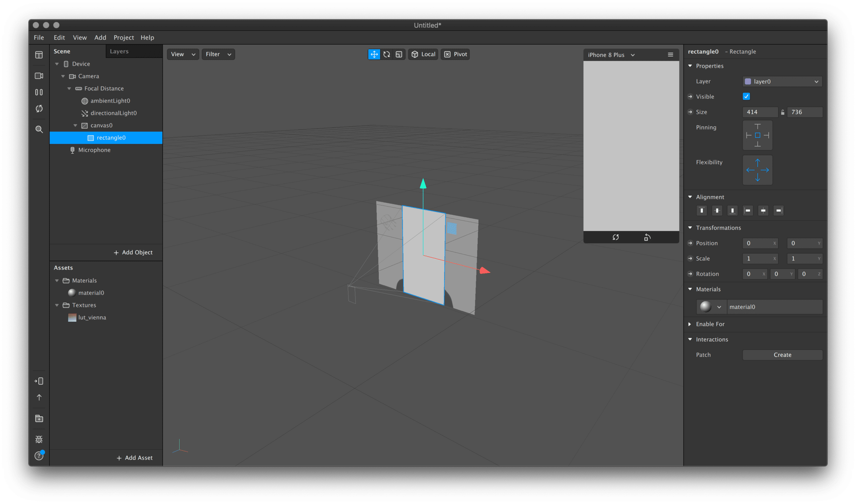Image resolution: width=856 pixels, height=504 pixels.
Task: Click the restart icon in left sidebar
Action: (x=39, y=109)
